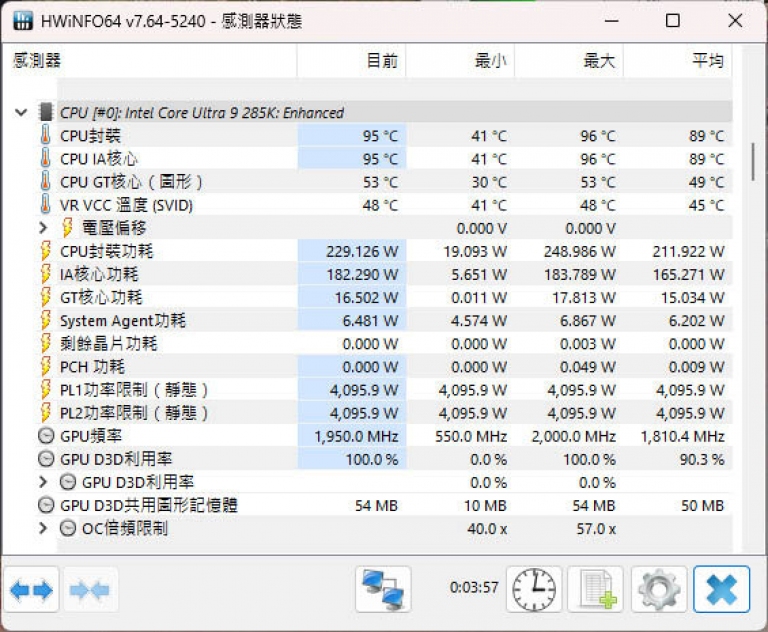
Task: Click the log file with plus icon
Action: click(x=596, y=590)
